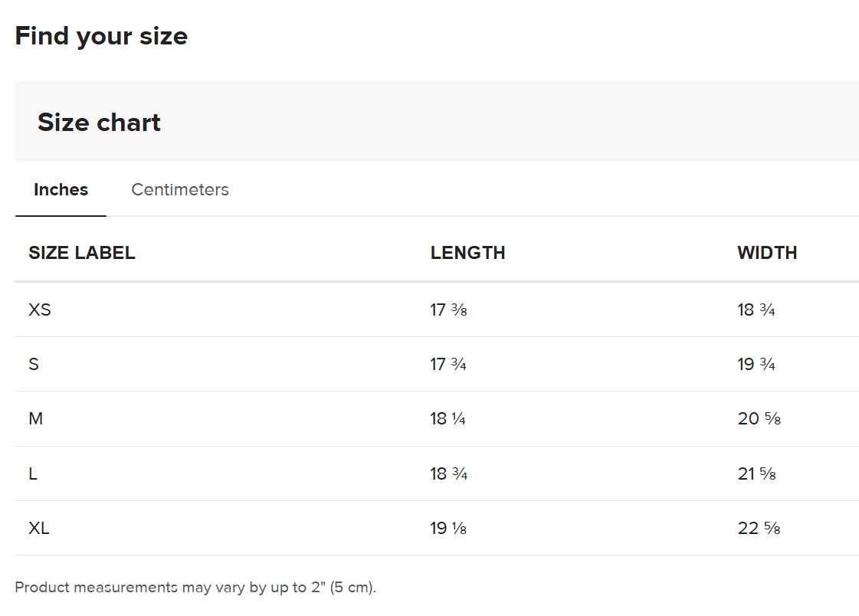Select the Inches tab
The image size is (859, 616).
[61, 189]
